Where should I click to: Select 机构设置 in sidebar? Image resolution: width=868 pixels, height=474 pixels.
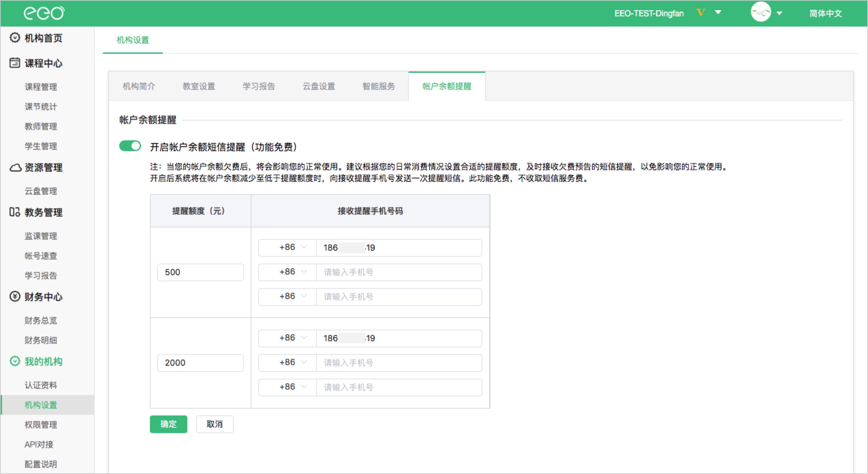(48, 405)
